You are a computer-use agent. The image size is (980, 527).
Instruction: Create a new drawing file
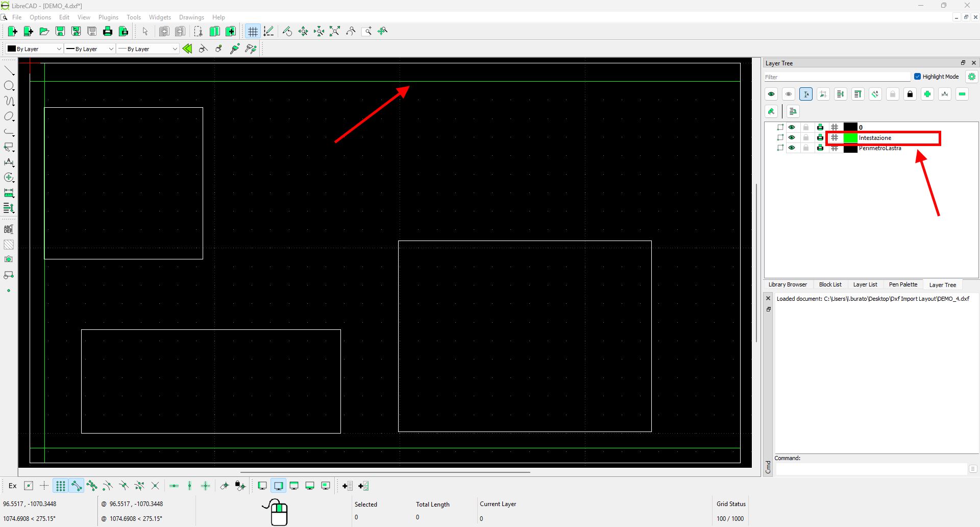tap(12, 32)
